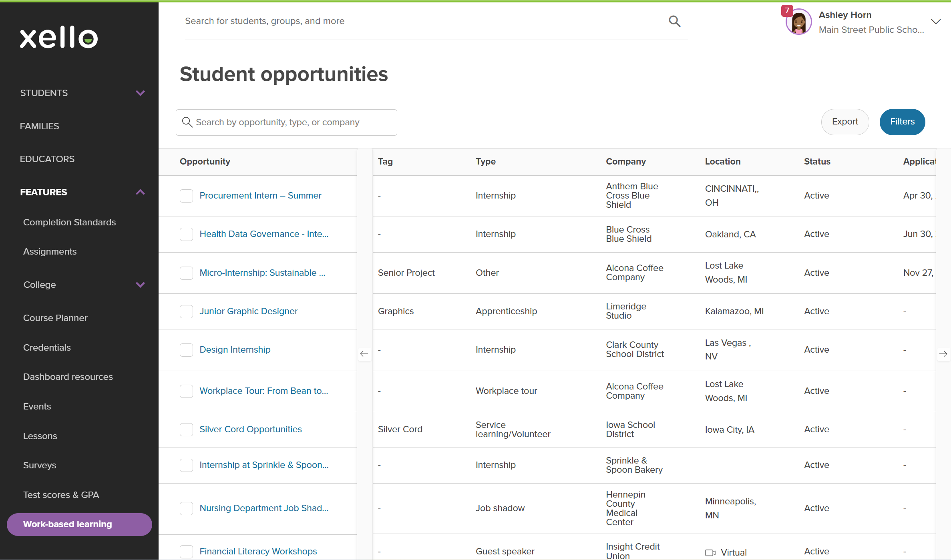951x560 pixels.
Task: Select the Junior Graphic Designer checkbox
Action: [x=186, y=311]
